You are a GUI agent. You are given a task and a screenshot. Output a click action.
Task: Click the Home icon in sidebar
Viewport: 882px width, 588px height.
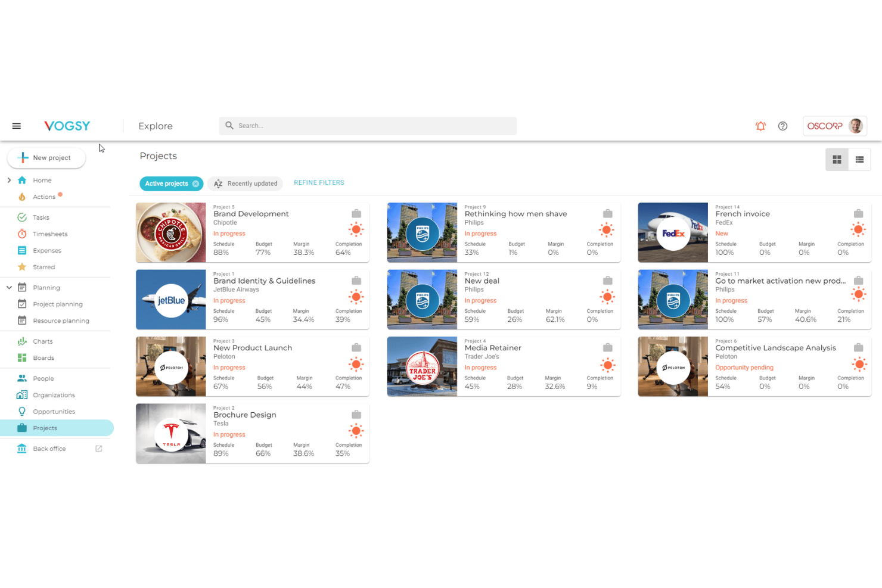click(x=22, y=180)
